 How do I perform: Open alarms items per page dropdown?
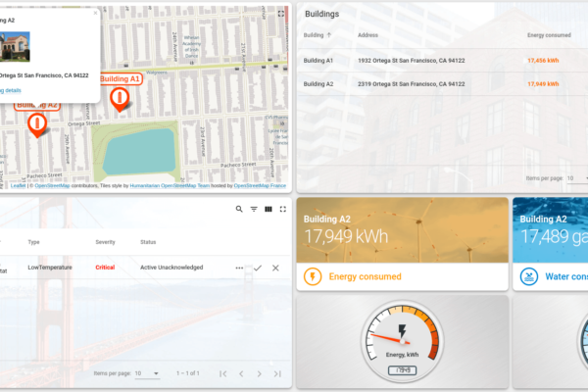pos(147,373)
